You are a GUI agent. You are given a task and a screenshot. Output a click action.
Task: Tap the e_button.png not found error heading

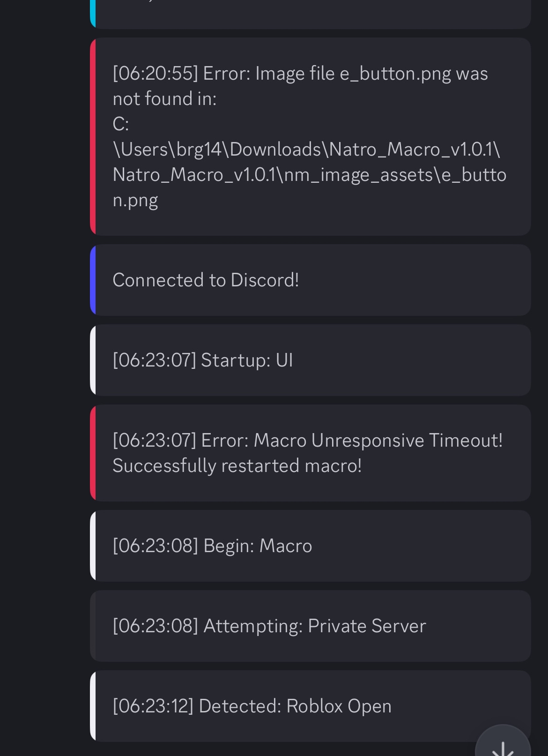[x=300, y=74]
